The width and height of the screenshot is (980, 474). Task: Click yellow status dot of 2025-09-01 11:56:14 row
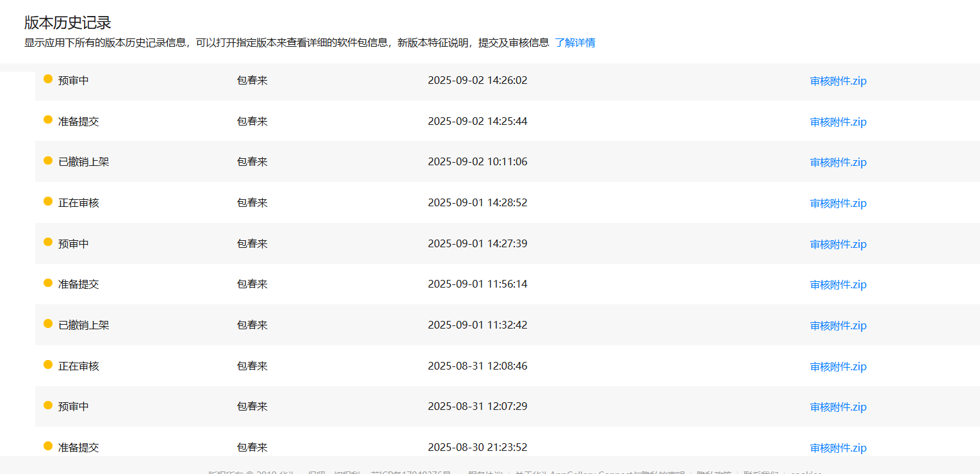click(48, 282)
